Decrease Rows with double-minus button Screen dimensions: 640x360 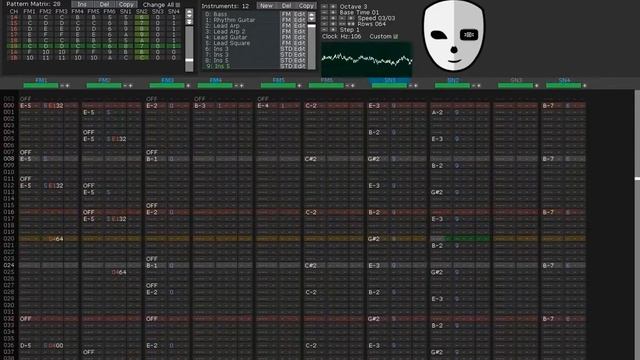click(342, 24)
